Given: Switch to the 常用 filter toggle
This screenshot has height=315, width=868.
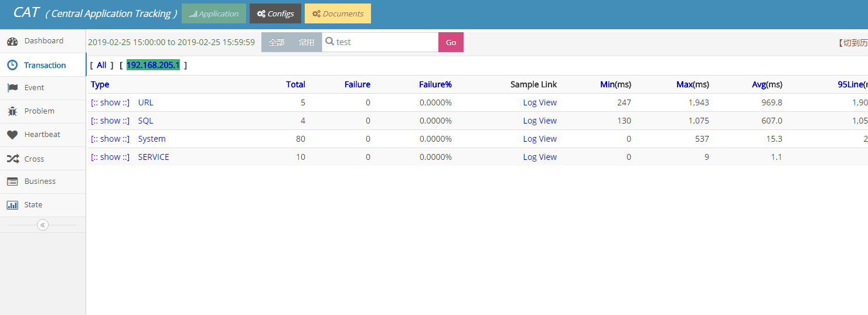Looking at the screenshot, I should tap(307, 42).
